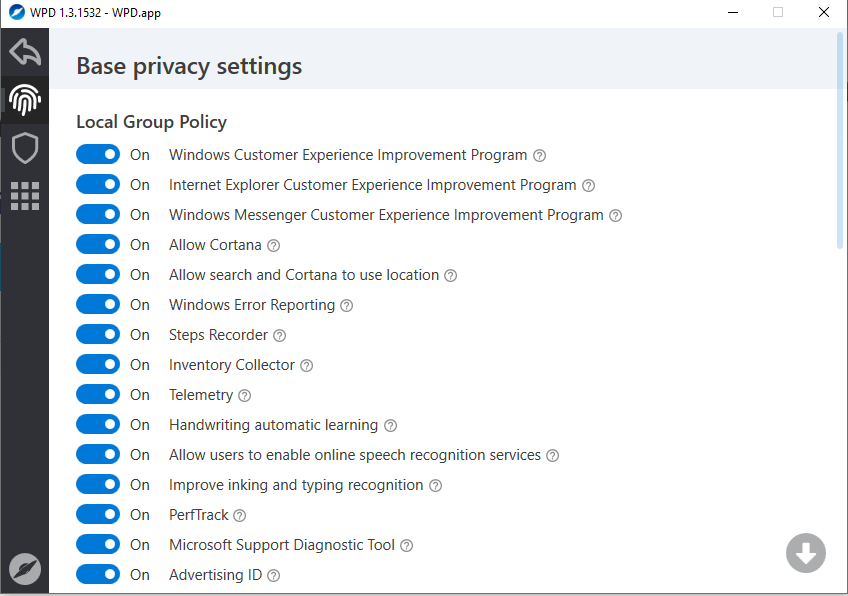Switch off Windows Error Reporting

click(98, 304)
